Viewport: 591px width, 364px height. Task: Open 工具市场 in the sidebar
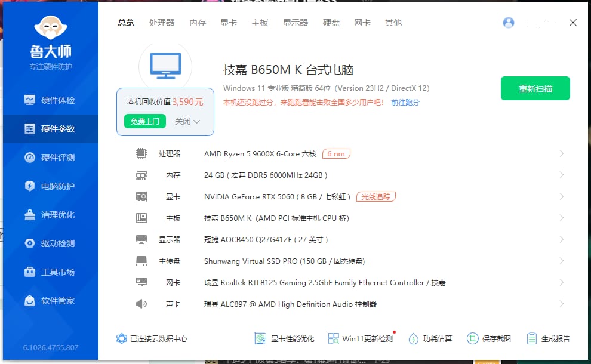click(x=50, y=272)
